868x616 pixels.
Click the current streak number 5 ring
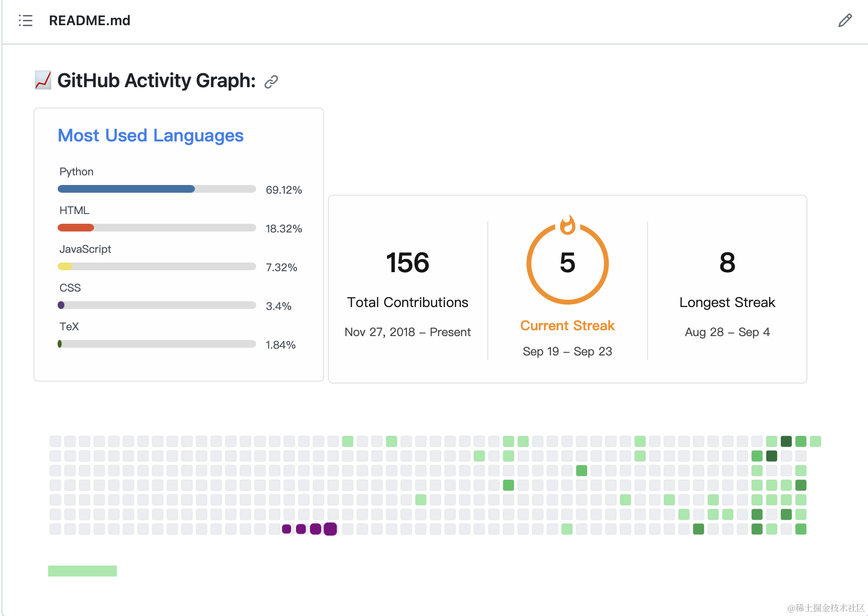click(568, 263)
